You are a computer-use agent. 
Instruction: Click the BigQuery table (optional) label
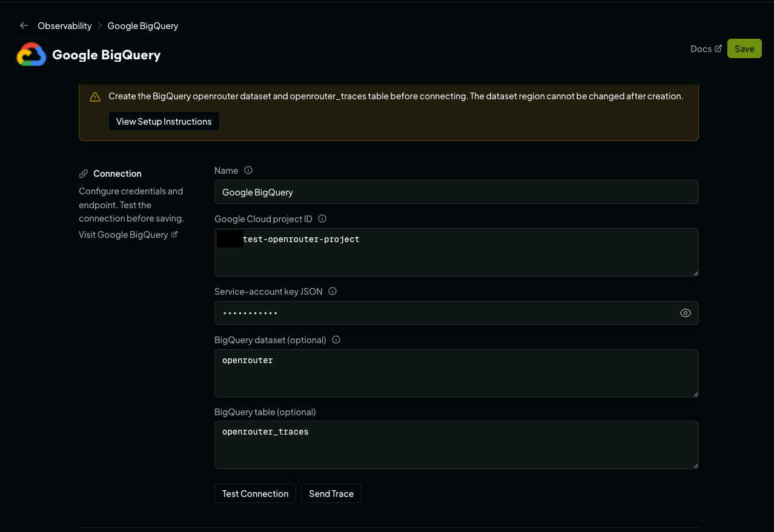point(265,412)
